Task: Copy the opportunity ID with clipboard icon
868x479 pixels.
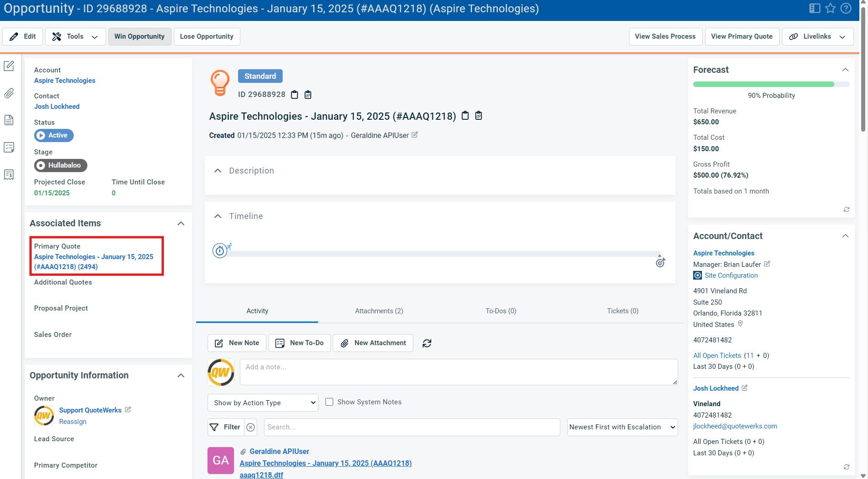Action: [294, 95]
